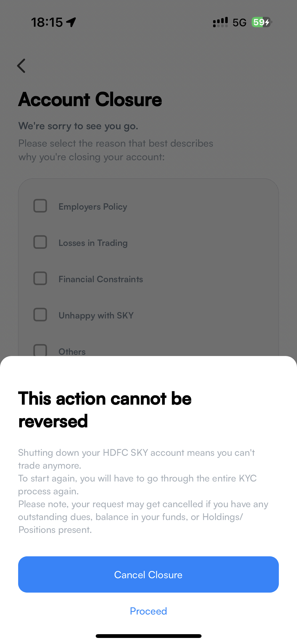
Task: Check the Financial Constraints checkbox
Action: tap(40, 278)
